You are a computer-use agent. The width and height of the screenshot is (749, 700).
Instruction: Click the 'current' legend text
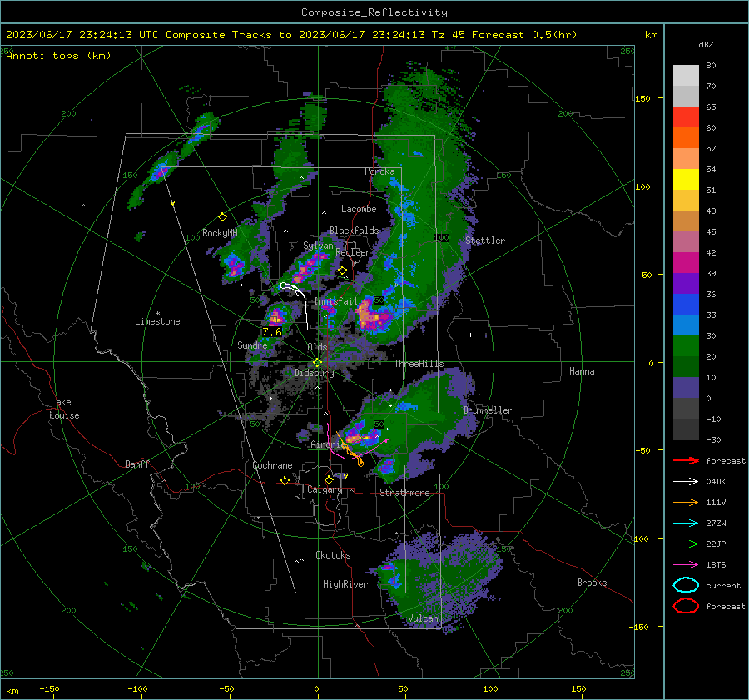723,585
